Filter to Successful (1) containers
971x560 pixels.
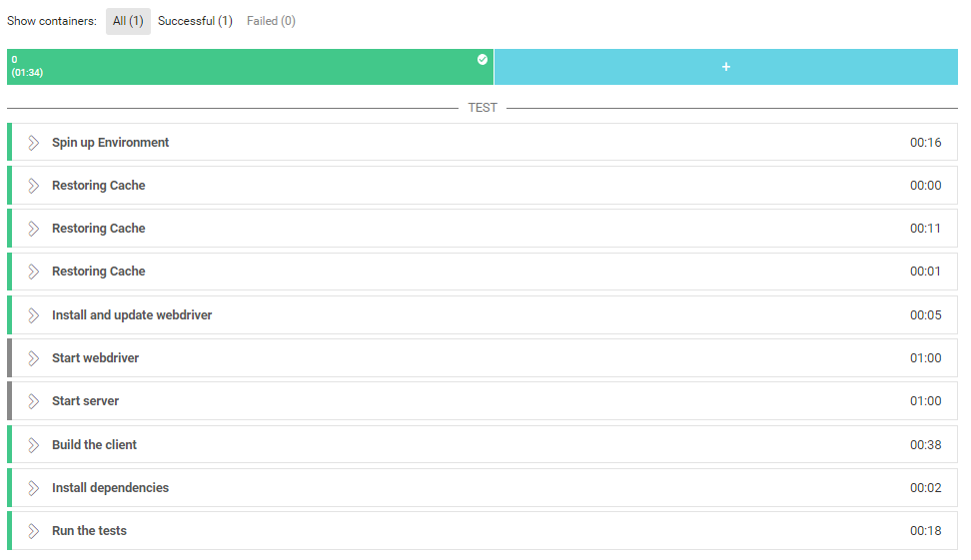pos(195,21)
